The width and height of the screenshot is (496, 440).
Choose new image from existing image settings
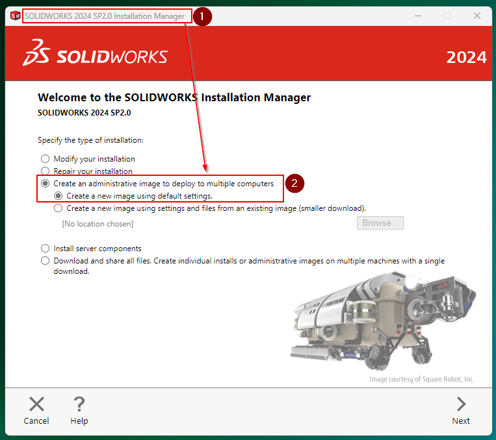pyautogui.click(x=58, y=208)
